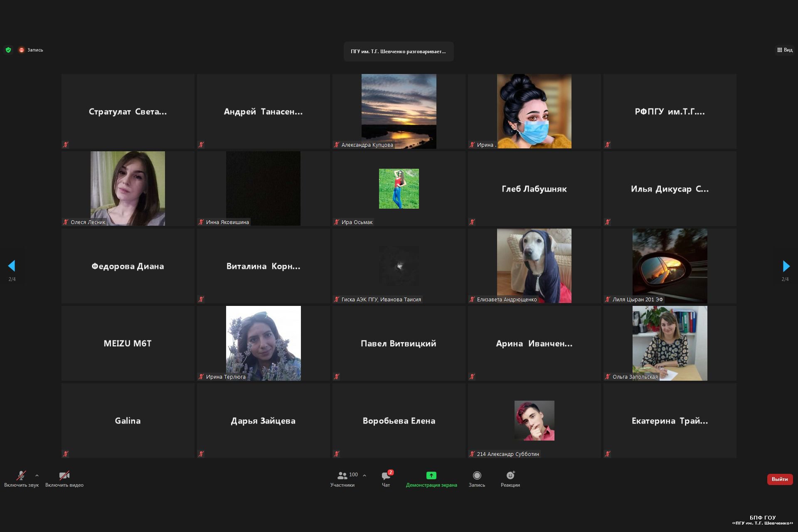Viewport: 798px width, 532px height.
Task: Select Елизавета Андрющенко dog avatar
Action: (x=534, y=266)
